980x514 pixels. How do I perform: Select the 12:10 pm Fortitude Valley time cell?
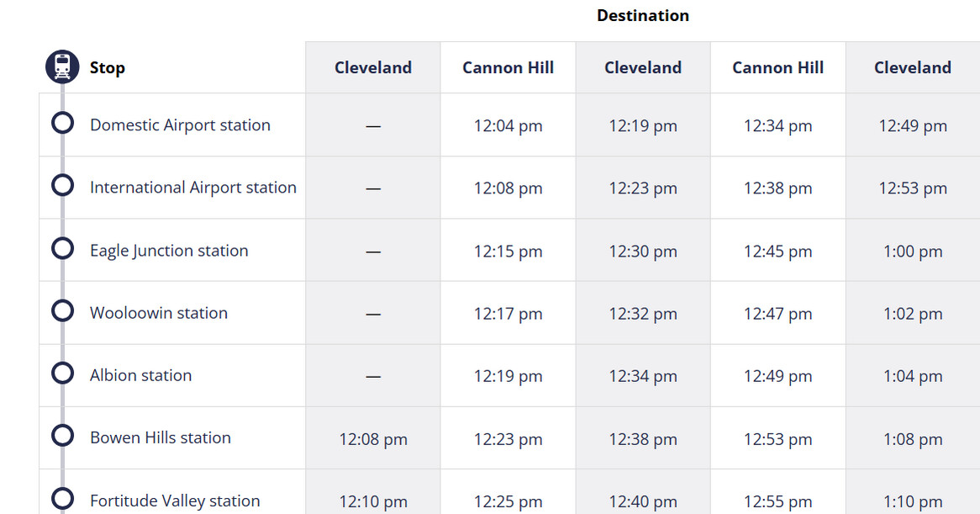[373, 501]
